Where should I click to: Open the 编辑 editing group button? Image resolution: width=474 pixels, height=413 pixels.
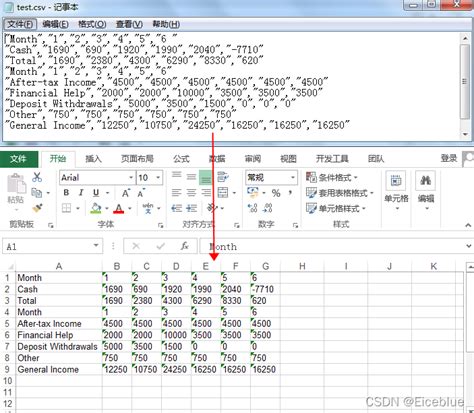click(426, 191)
